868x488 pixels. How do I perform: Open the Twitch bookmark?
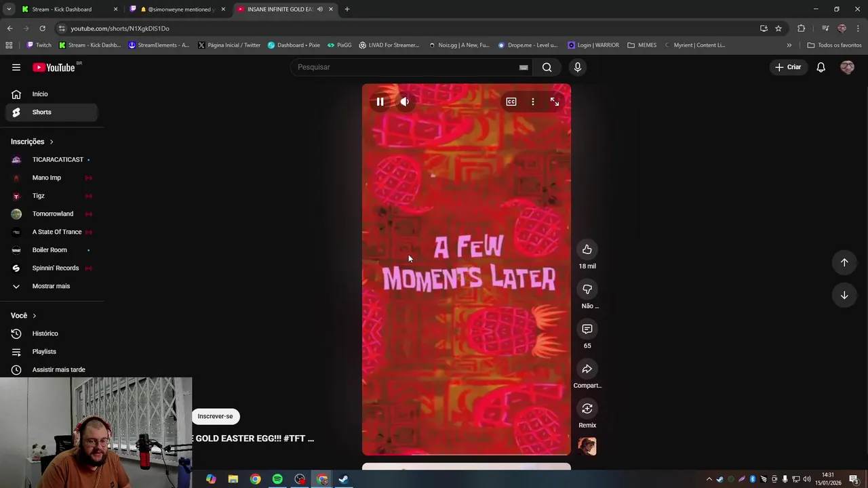tap(39, 45)
